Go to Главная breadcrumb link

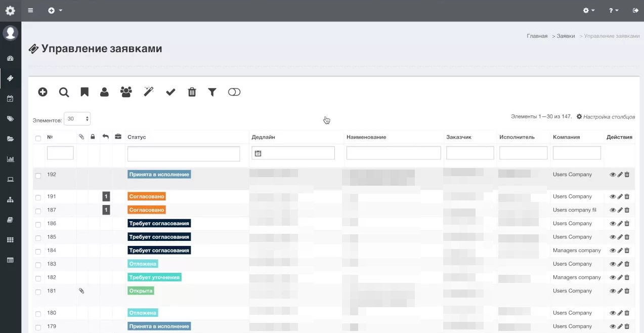click(x=537, y=36)
